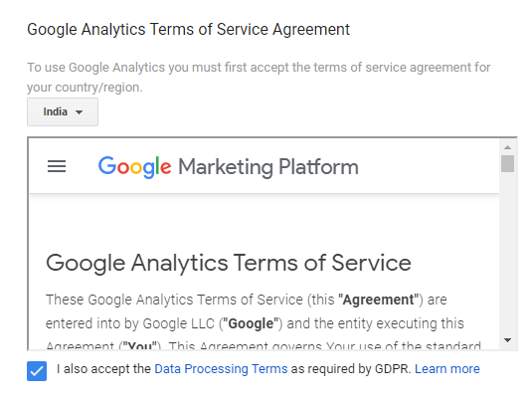Click the scrollbar up arrow in terms frame
532x405 pixels.
tap(507, 147)
